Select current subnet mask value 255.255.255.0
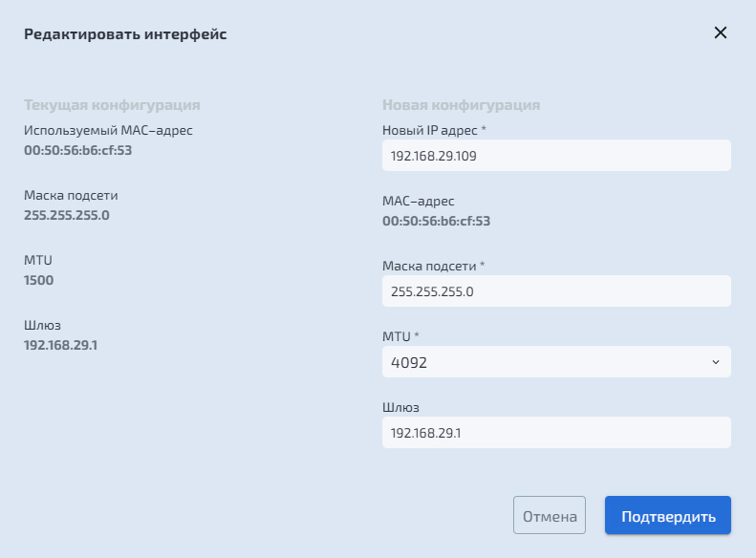This screenshot has height=558, width=756. pyautogui.click(x=67, y=215)
